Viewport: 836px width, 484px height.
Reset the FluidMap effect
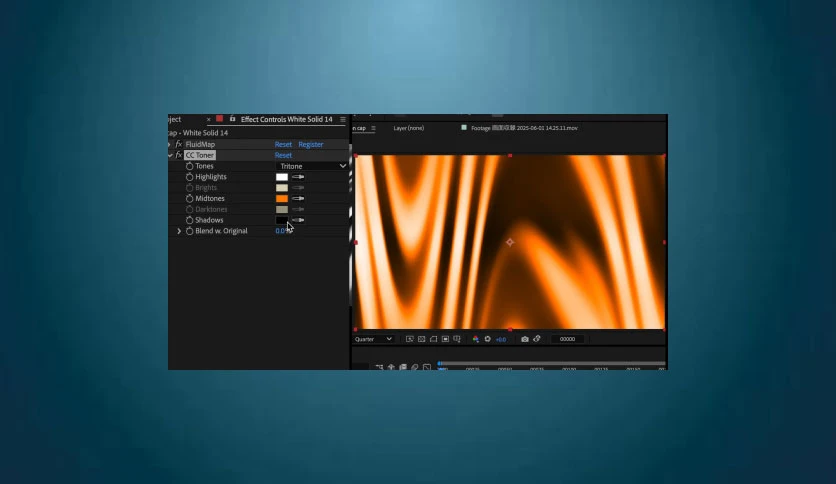[x=283, y=144]
